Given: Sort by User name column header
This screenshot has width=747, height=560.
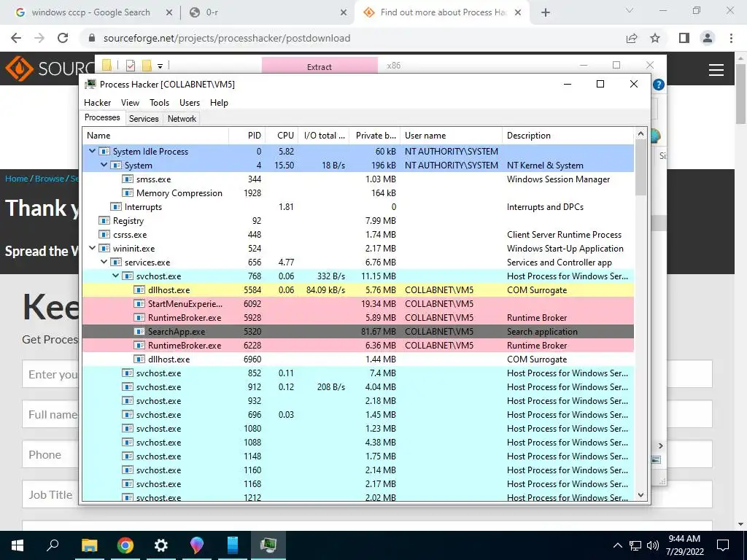Looking at the screenshot, I should [x=451, y=136].
